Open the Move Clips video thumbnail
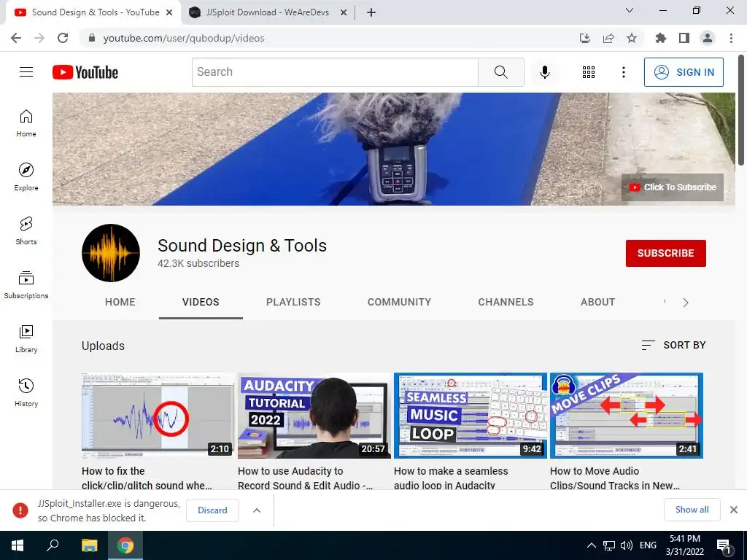Screen dimensions: 747x560 [x=627, y=415]
